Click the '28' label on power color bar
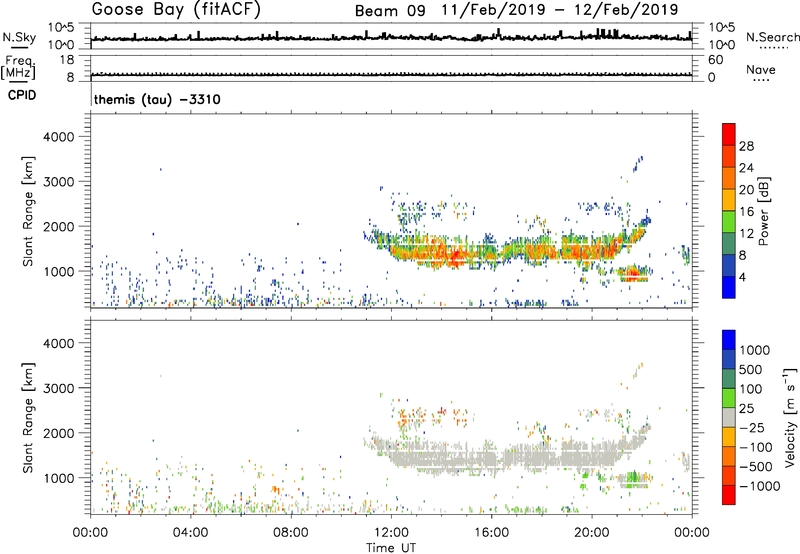 coord(746,146)
